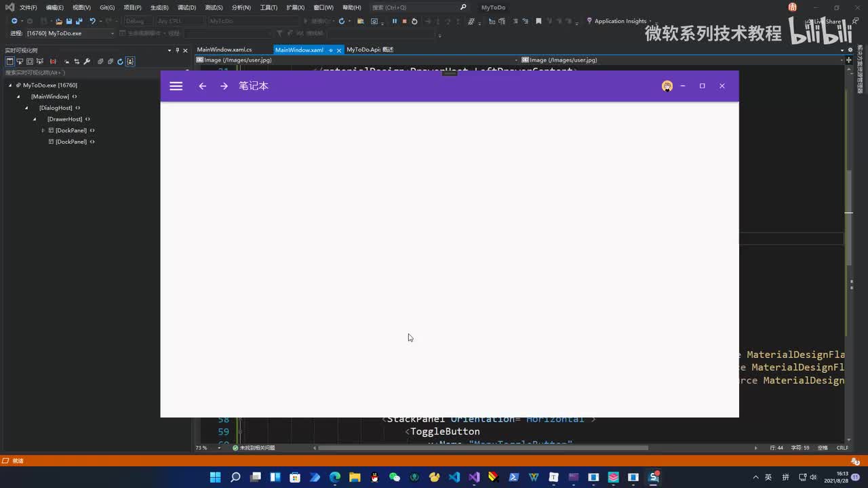Click the Visual Studio search box
This screenshot has height=488, width=868.
pyautogui.click(x=419, y=7)
